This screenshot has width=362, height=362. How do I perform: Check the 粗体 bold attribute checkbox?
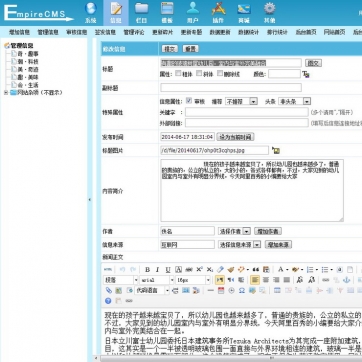coord(178,73)
